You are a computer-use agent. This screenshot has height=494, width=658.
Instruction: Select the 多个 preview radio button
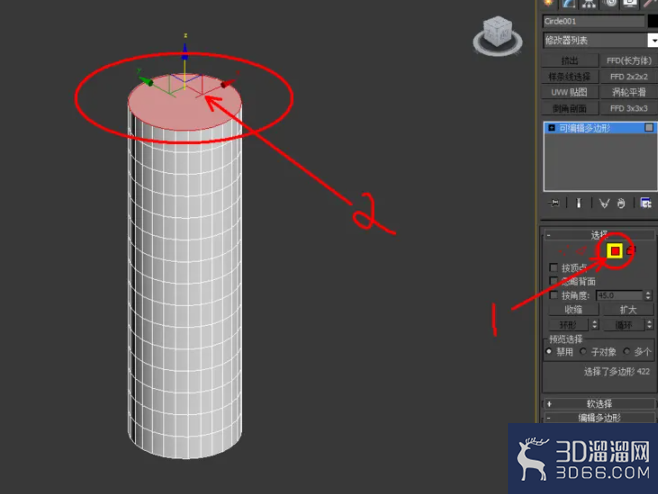pos(627,351)
